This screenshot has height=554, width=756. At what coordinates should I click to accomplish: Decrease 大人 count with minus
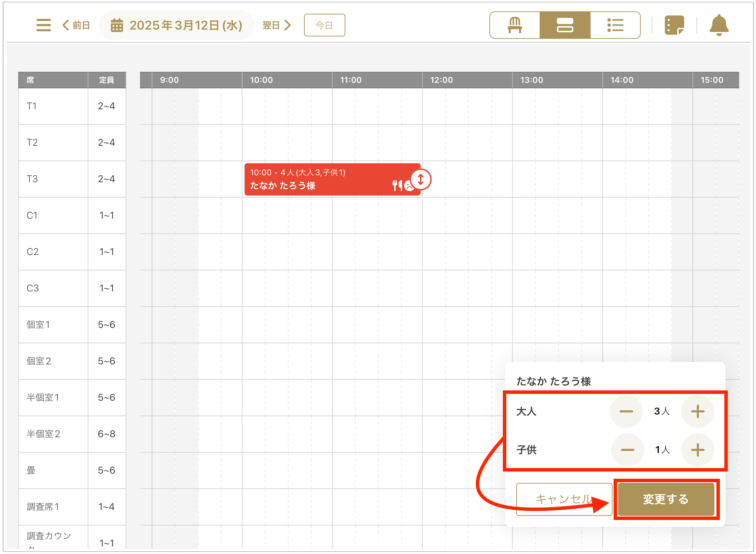point(626,411)
